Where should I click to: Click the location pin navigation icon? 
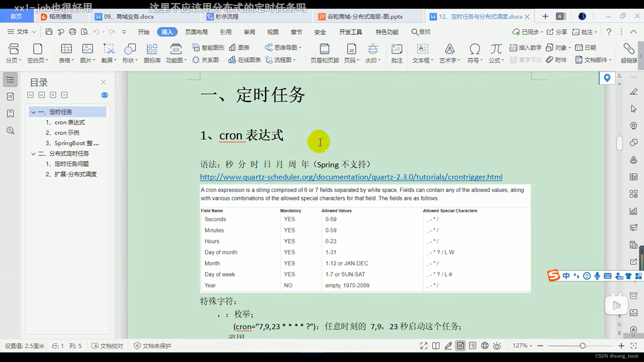[x=607, y=78]
